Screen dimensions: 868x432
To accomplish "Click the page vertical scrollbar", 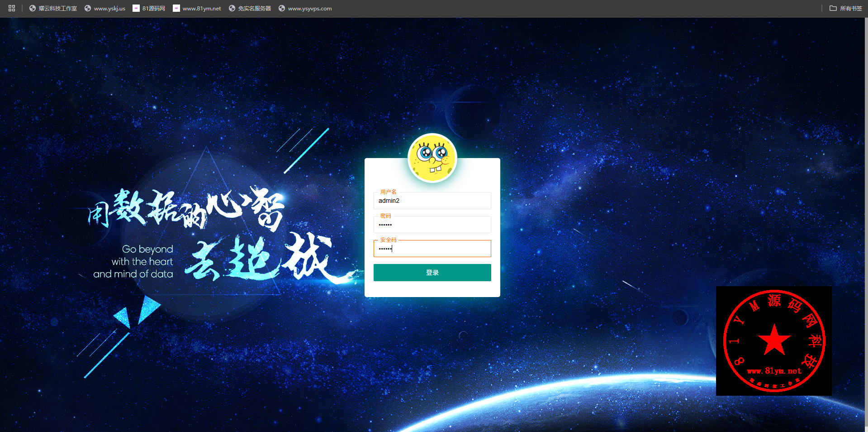I will [x=866, y=222].
